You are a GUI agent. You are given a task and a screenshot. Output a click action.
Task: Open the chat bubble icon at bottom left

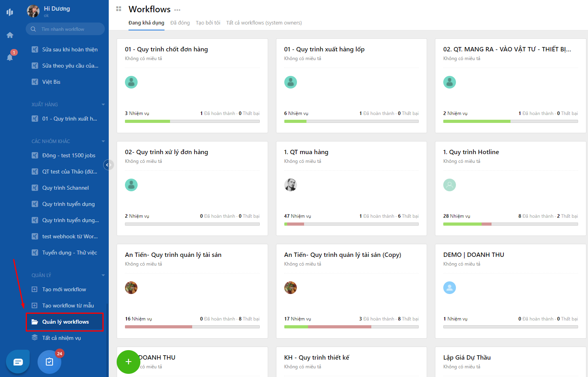pyautogui.click(x=17, y=361)
